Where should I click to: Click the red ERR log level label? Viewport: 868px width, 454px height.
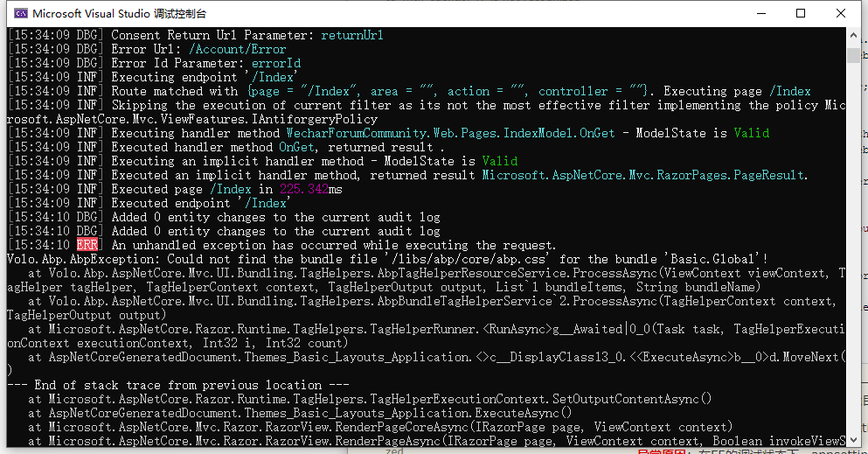click(87, 245)
